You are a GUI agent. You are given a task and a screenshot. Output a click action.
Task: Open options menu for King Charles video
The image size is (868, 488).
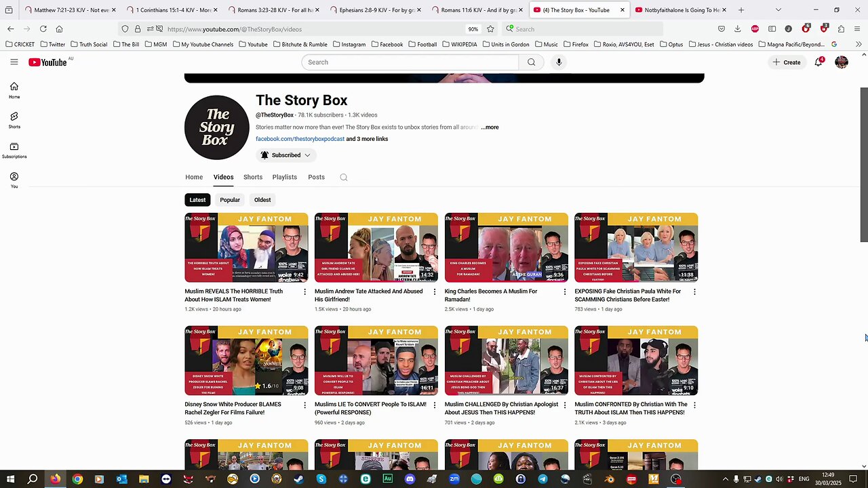(565, 291)
